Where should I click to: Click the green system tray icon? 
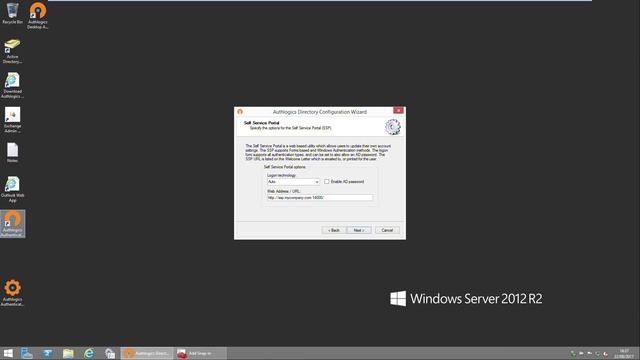(x=573, y=354)
